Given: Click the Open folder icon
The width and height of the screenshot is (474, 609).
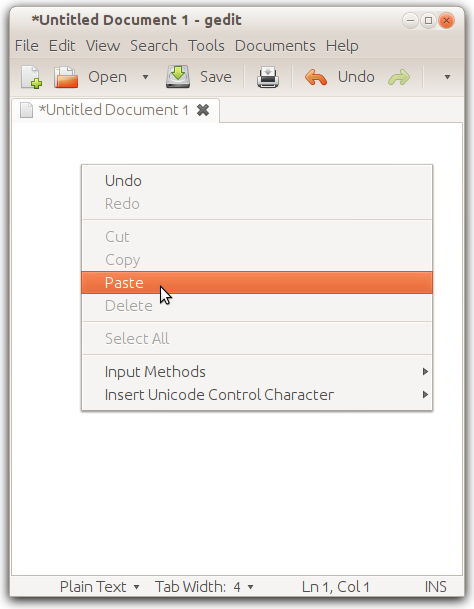Looking at the screenshot, I should (66, 77).
